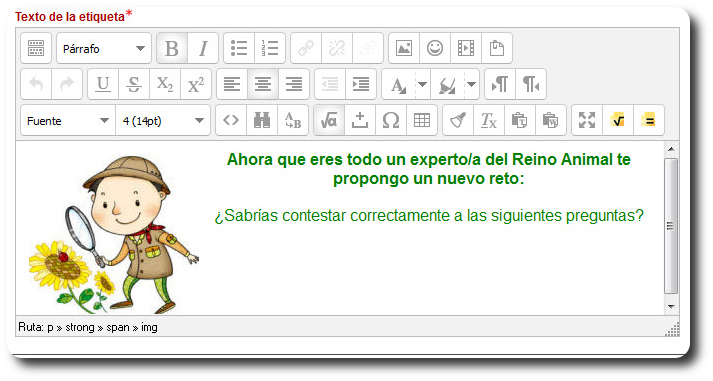Insert a numbered list
This screenshot has width=713, height=381.
coord(270,48)
